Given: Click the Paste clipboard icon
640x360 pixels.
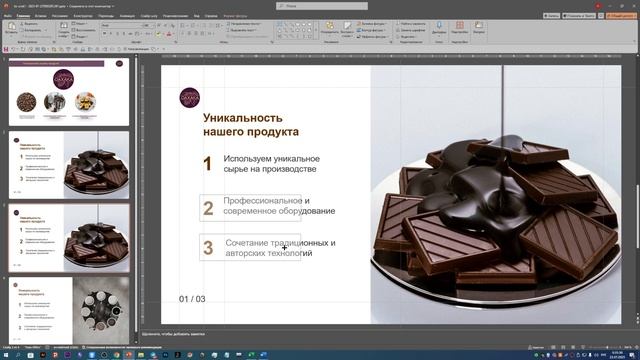Looking at the screenshot, I should (11, 26).
